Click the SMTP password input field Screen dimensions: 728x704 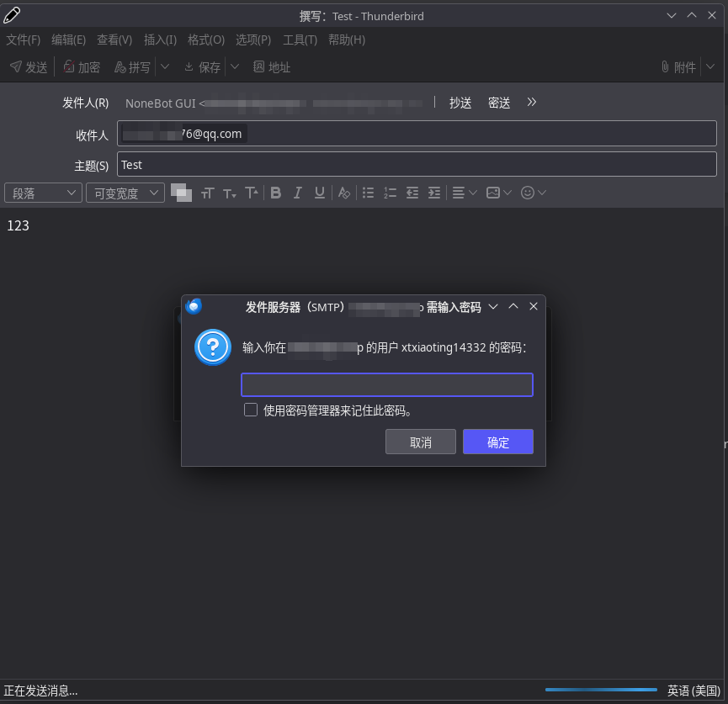point(386,384)
